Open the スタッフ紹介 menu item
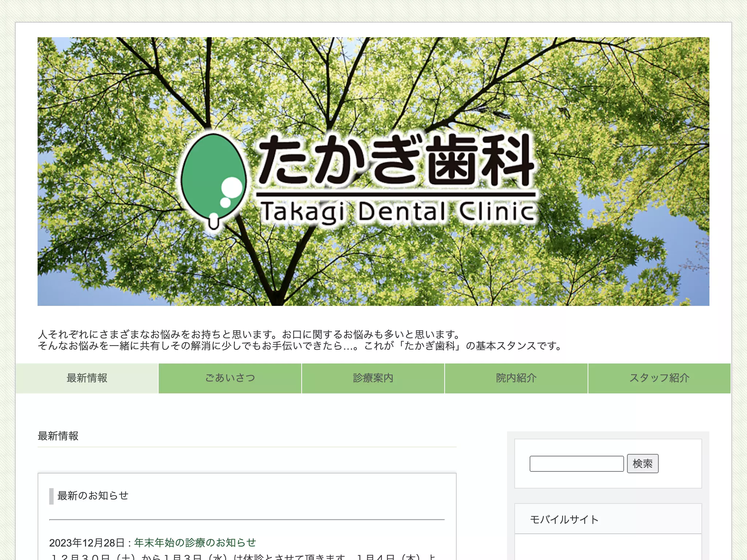The image size is (747, 560). tap(659, 378)
